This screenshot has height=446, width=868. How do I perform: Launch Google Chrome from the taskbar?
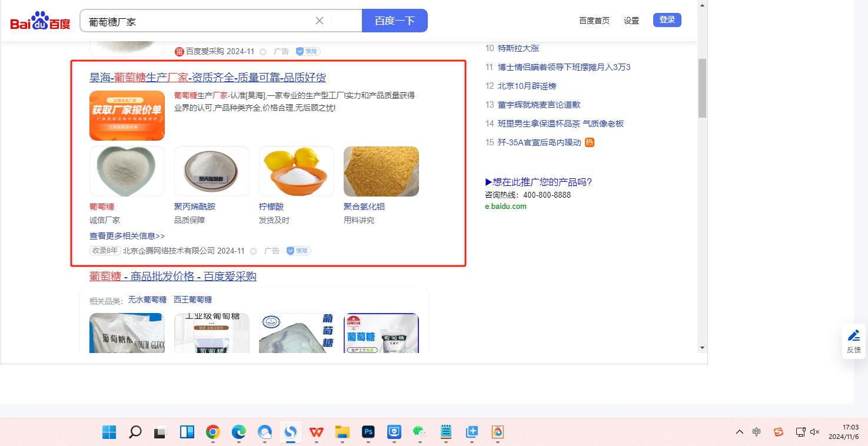(x=213, y=432)
